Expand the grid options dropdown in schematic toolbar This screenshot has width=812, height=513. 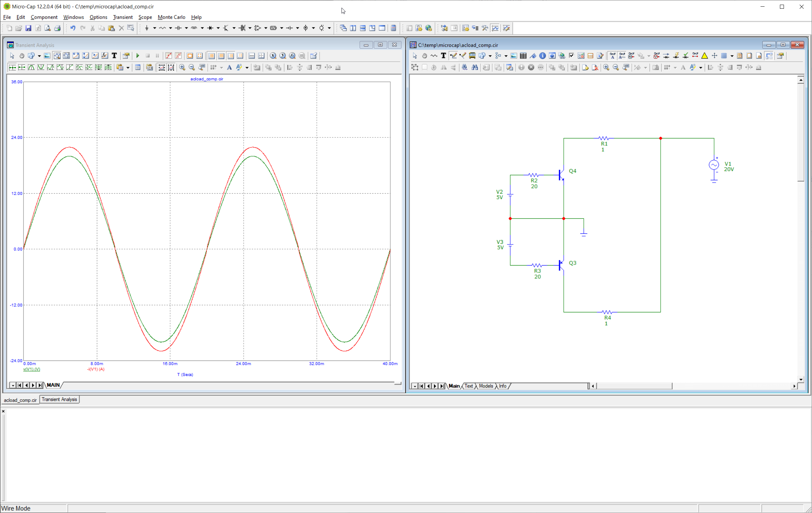pos(731,56)
